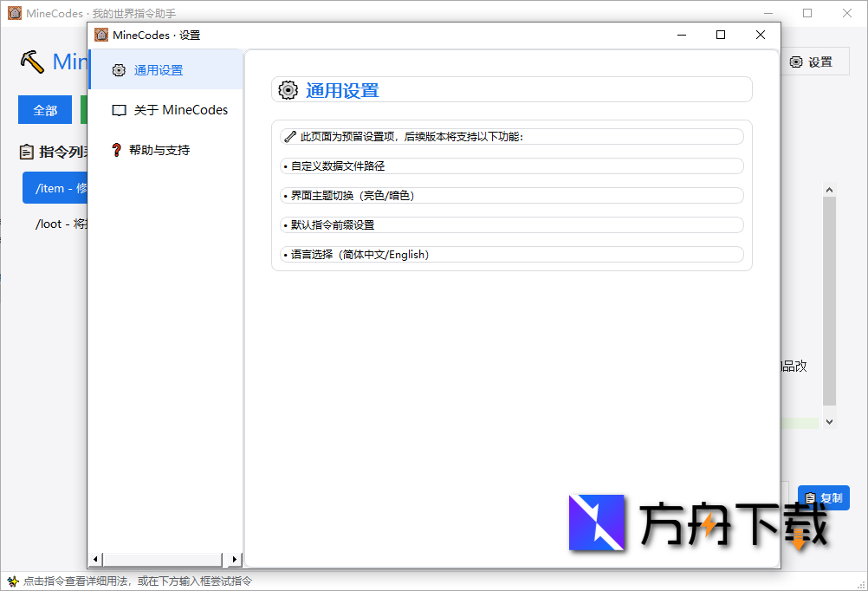Click the pencil icon on the preview notice row
This screenshot has width=868, height=591.
tap(290, 136)
